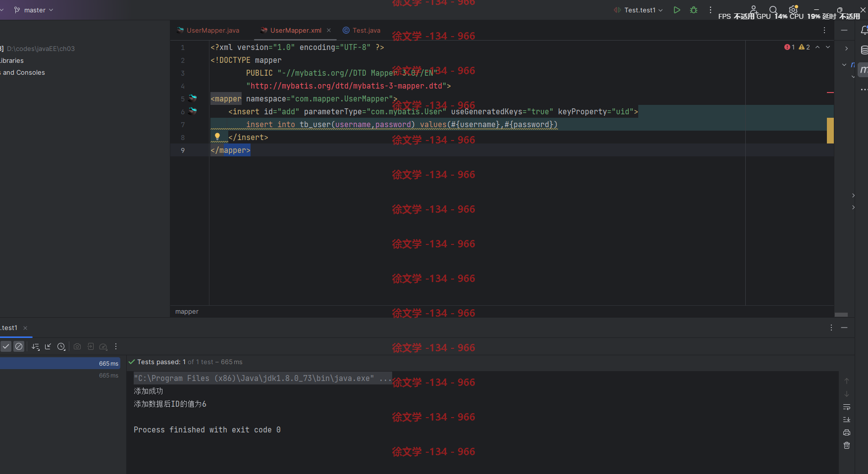The height and width of the screenshot is (474, 868).
Task: Click the Process finished with exit code 0 line
Action: [207, 429]
